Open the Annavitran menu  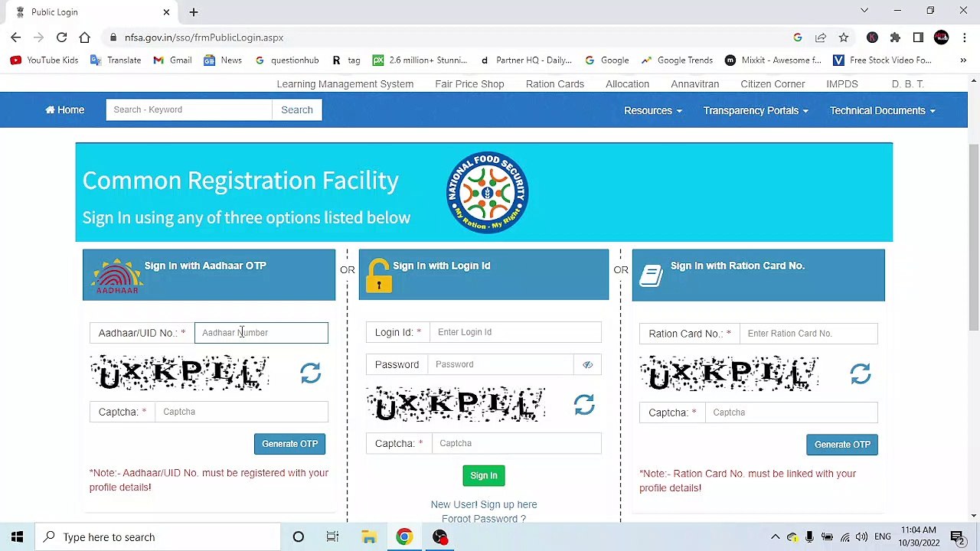[x=695, y=84]
